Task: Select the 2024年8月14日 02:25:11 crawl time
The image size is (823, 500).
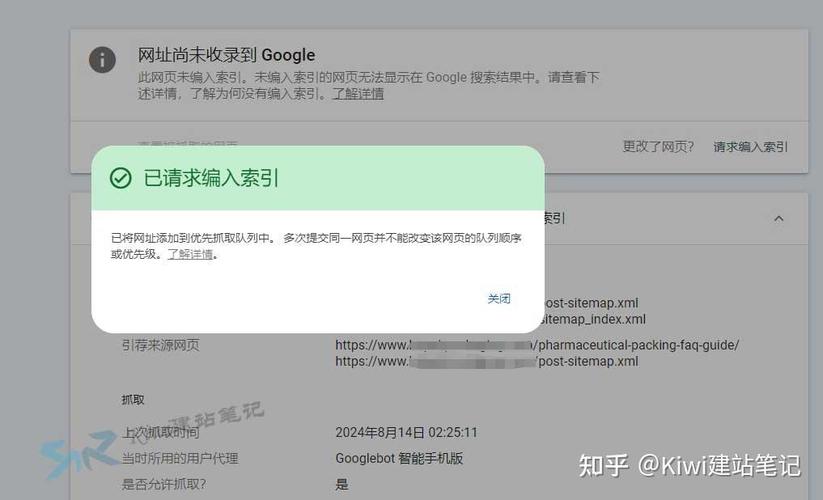Action: (x=406, y=432)
